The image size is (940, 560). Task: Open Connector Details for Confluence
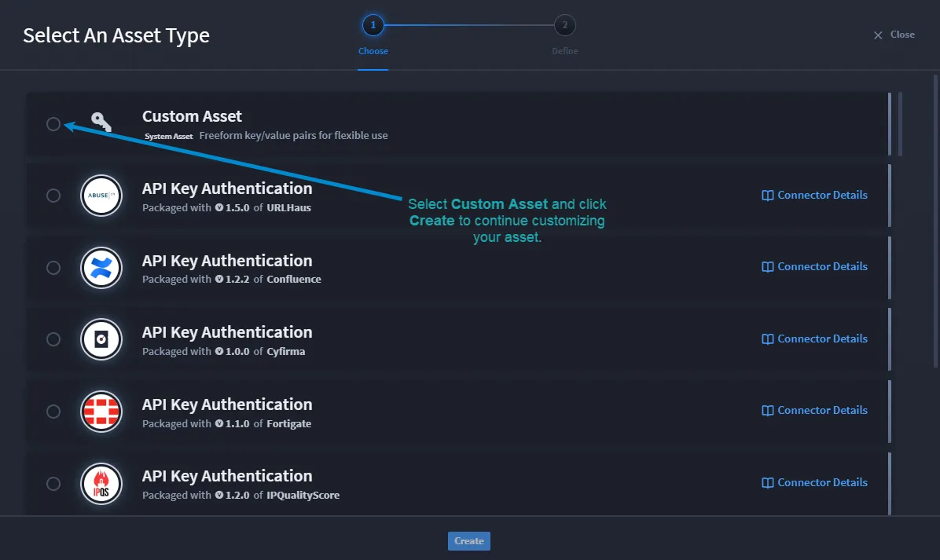click(815, 266)
